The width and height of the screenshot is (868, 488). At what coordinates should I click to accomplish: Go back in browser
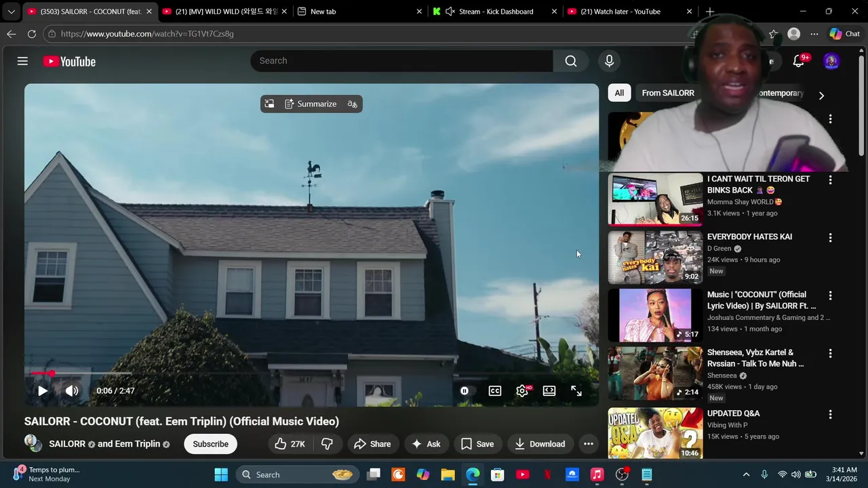tap(12, 33)
